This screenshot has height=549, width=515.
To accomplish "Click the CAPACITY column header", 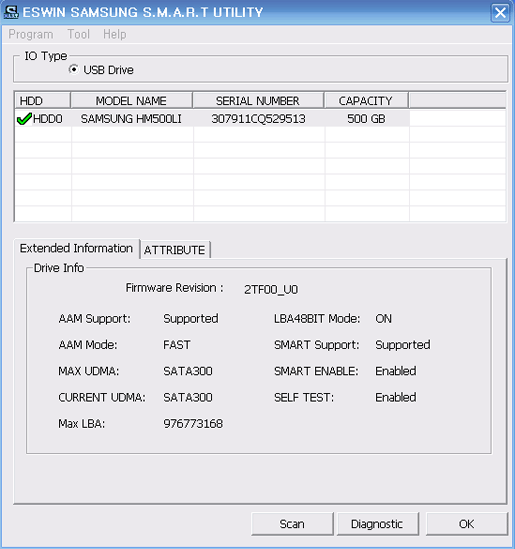I will click(x=366, y=101).
